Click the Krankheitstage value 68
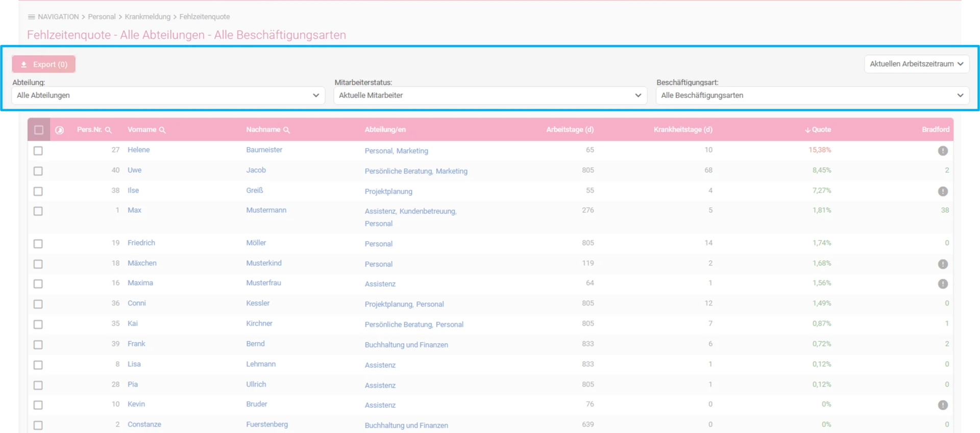 [708, 170]
